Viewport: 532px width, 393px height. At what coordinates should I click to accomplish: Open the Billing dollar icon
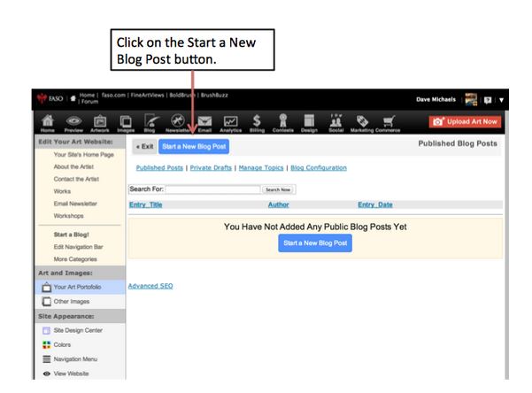(x=257, y=123)
